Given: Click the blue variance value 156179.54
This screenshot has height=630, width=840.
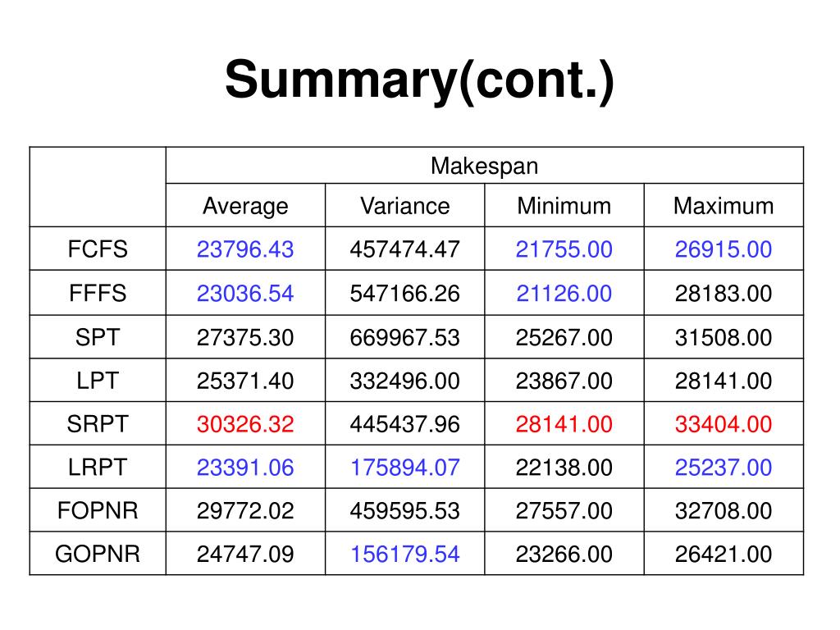Looking at the screenshot, I should pos(405,555).
